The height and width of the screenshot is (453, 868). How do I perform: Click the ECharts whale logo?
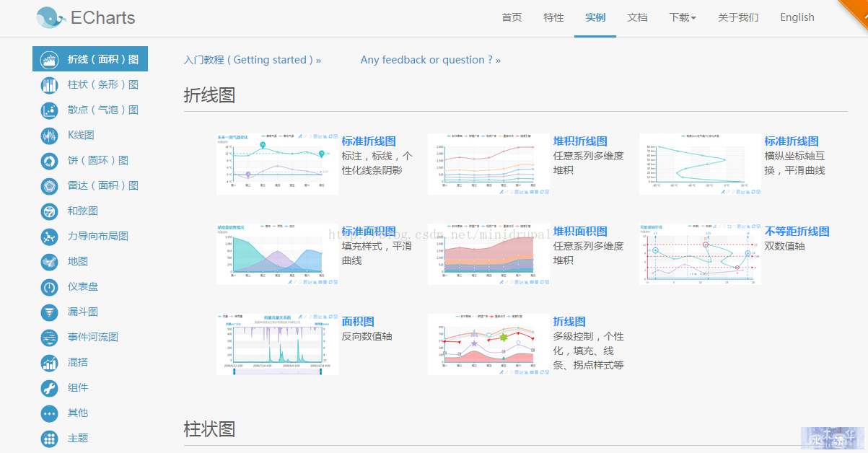pyautogui.click(x=51, y=18)
